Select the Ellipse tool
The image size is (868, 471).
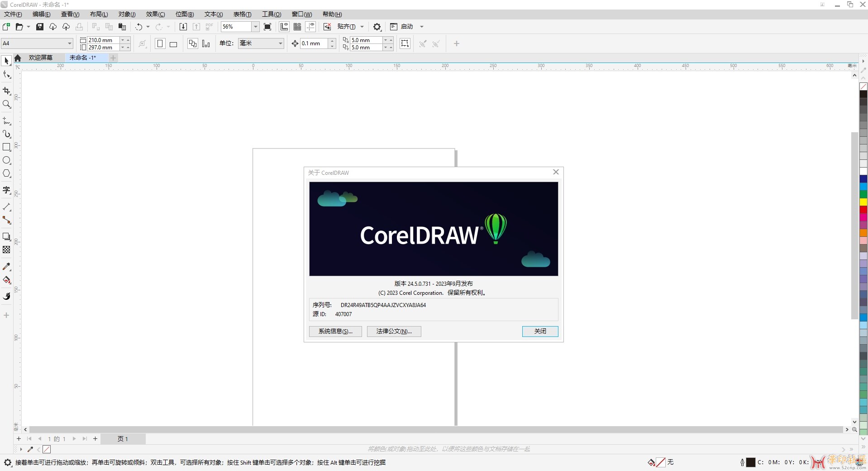pyautogui.click(x=6, y=160)
